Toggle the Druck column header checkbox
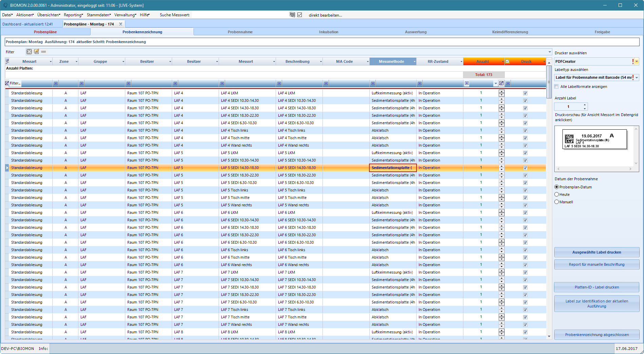The height and width of the screenshot is (354, 644). (507, 61)
